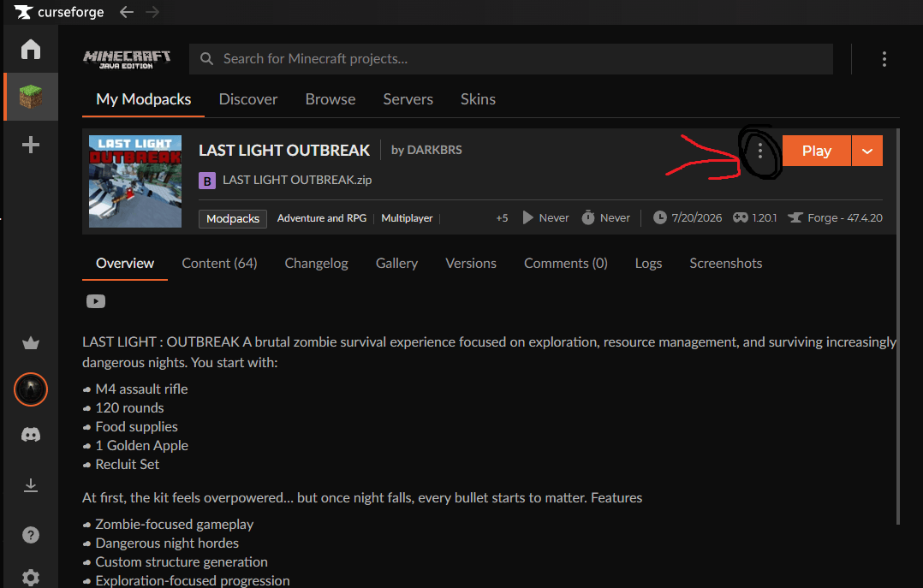
Task: Click the 1.20.1 game version text
Action: pyautogui.click(x=764, y=218)
